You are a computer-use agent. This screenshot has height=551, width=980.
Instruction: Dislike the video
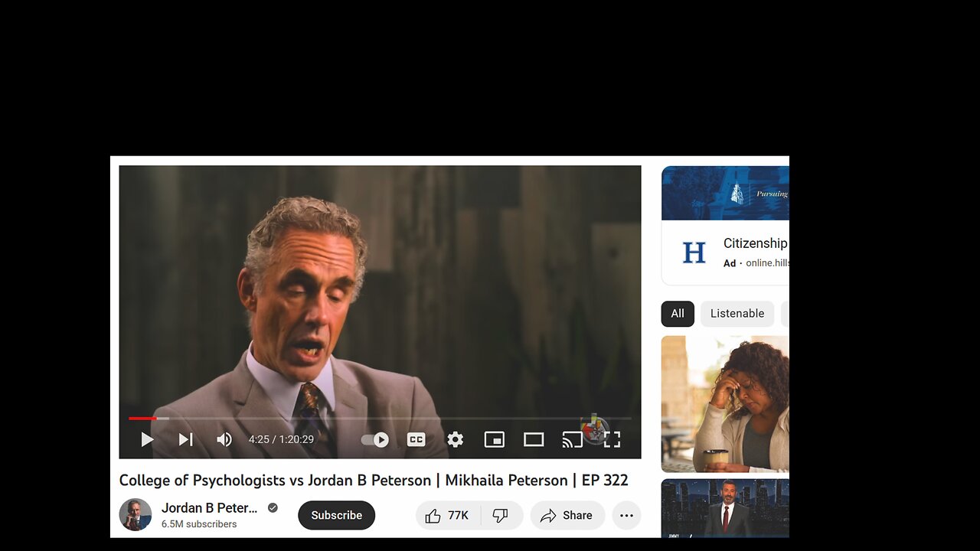(501, 515)
